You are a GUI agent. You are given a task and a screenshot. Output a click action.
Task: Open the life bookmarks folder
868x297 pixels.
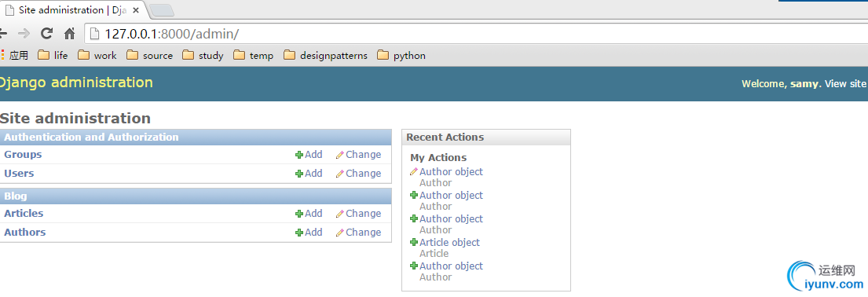pyautogui.click(x=53, y=56)
